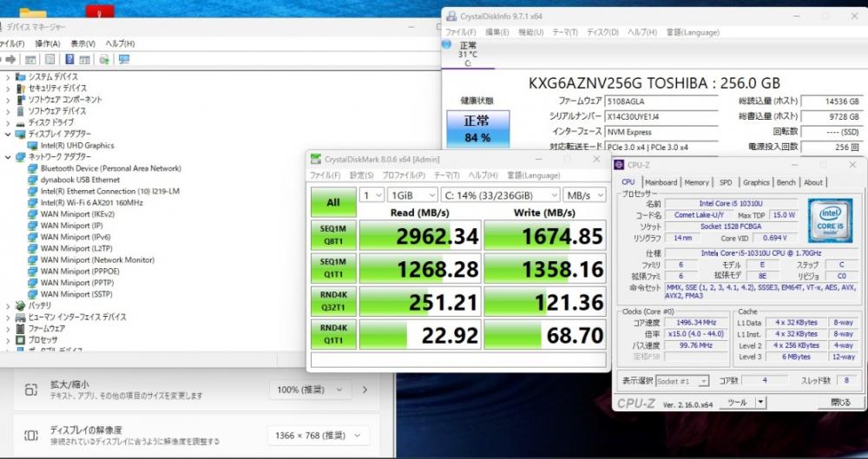Run the SEQ1M Q8T1 test button

click(333, 235)
